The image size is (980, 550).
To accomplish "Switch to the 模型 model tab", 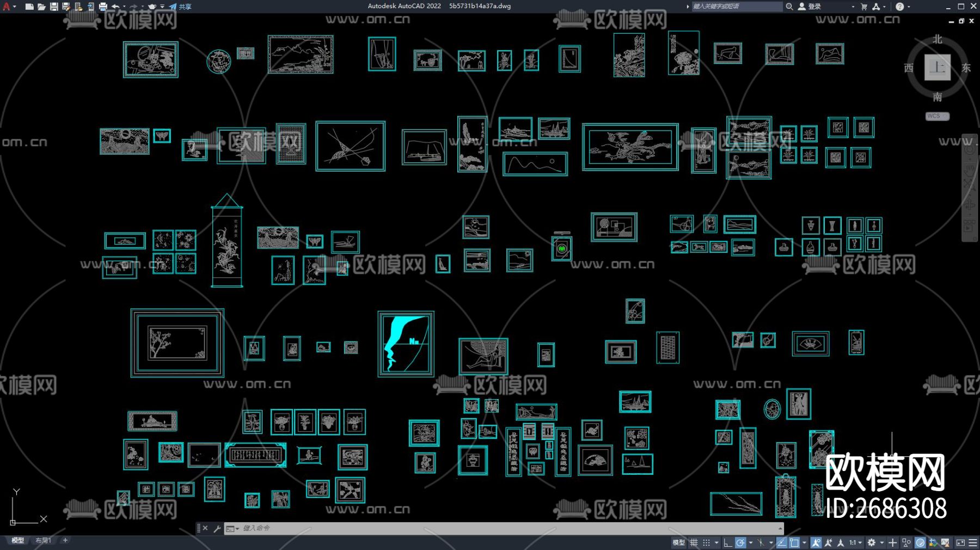I will (x=18, y=541).
